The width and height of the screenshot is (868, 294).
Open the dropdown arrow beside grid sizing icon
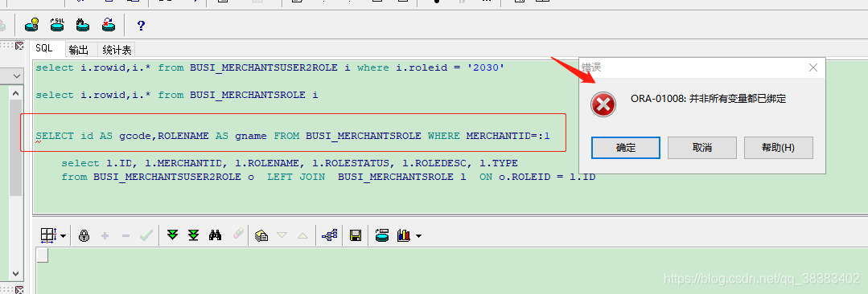tap(63, 236)
